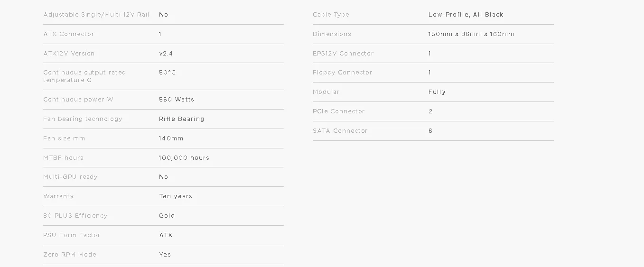This screenshot has width=644, height=267.
Task: Select the "Fully" modular value
Action: [437, 92]
